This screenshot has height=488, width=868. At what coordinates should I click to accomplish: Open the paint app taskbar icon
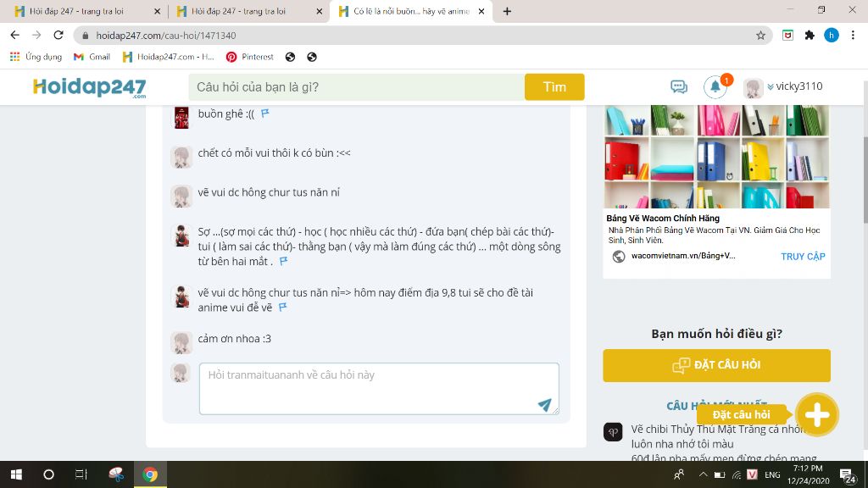pos(116,474)
